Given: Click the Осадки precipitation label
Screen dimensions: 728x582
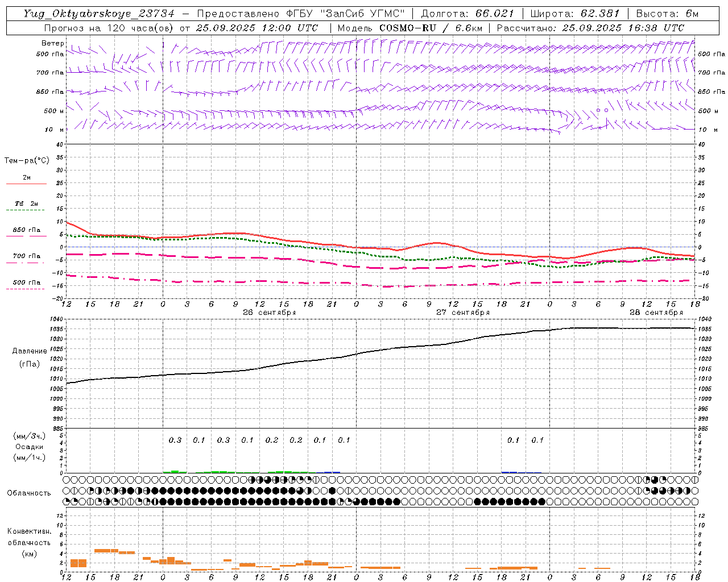Looking at the screenshot, I should click(30, 447).
